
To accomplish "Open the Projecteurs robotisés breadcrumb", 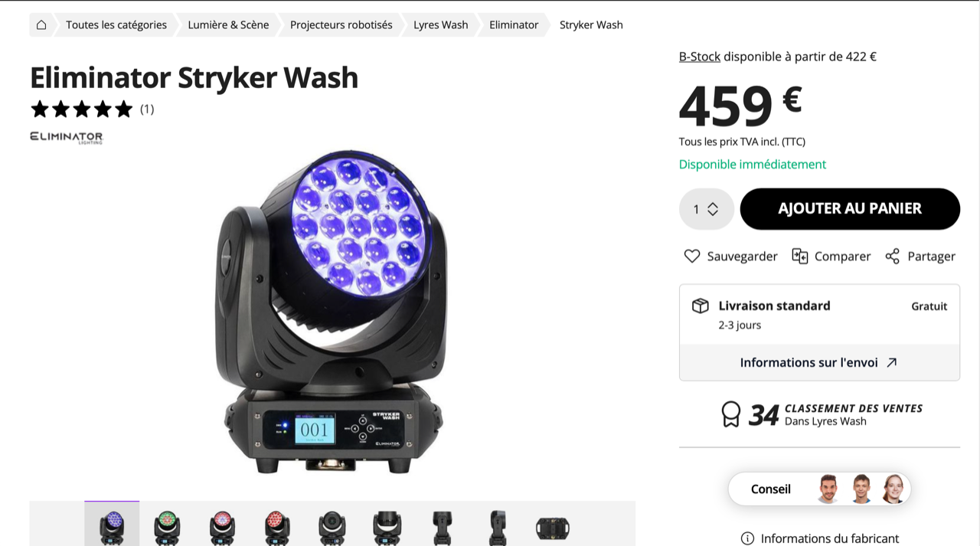I will tap(341, 25).
